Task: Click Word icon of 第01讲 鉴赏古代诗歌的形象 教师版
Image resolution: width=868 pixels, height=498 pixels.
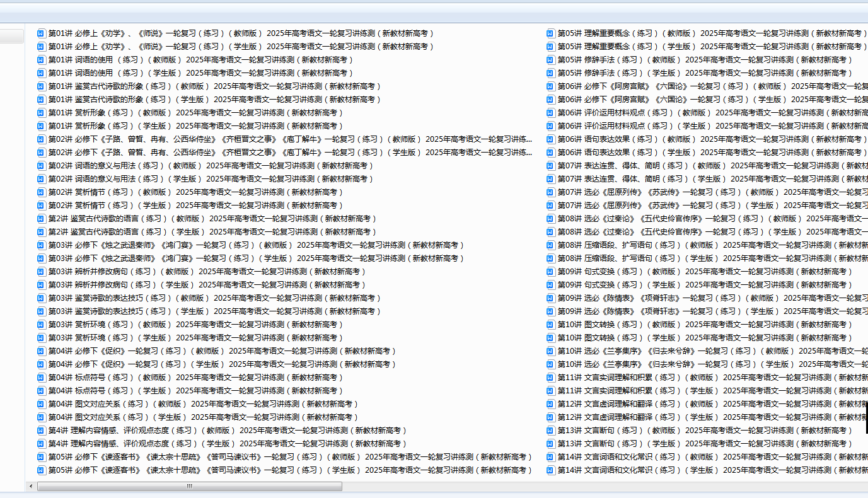Action: pos(42,86)
